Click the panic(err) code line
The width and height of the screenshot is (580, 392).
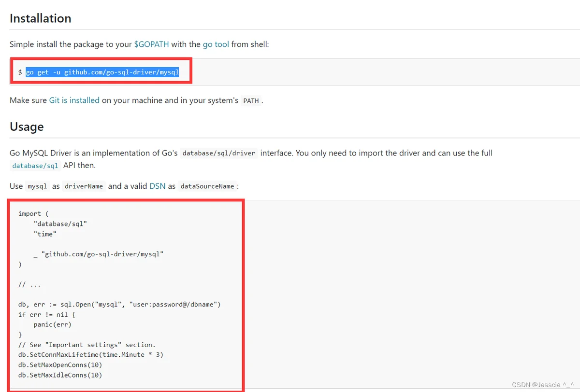click(x=53, y=324)
